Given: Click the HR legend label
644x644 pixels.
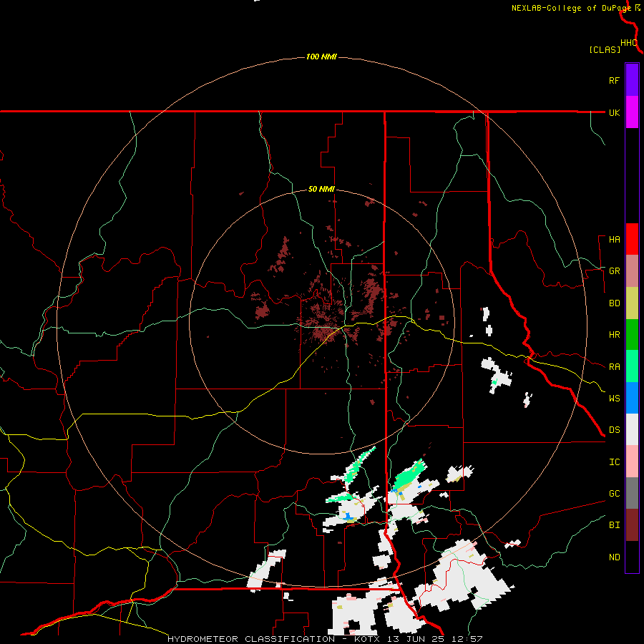Looking at the screenshot, I should 614,335.
